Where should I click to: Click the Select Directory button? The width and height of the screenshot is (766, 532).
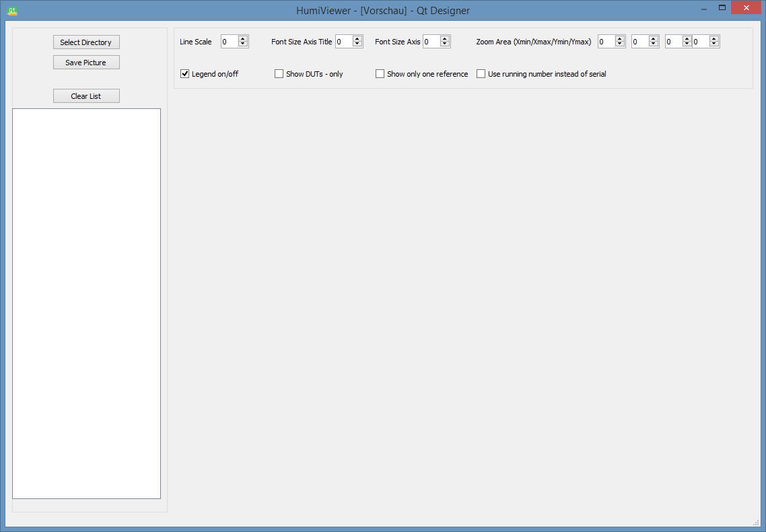point(86,42)
